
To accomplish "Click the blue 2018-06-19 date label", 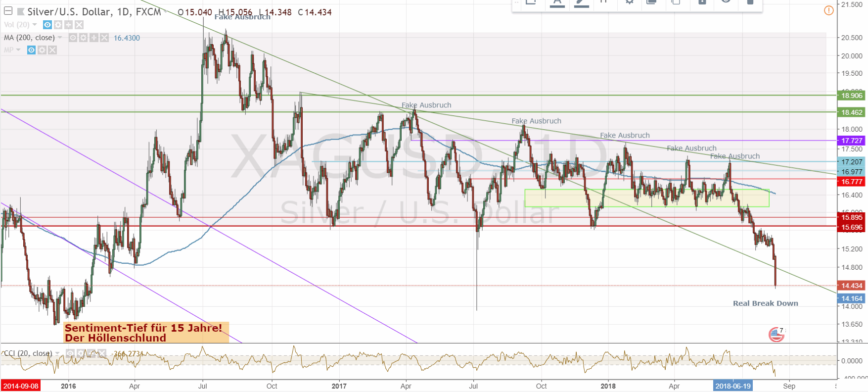I will coord(733,386).
